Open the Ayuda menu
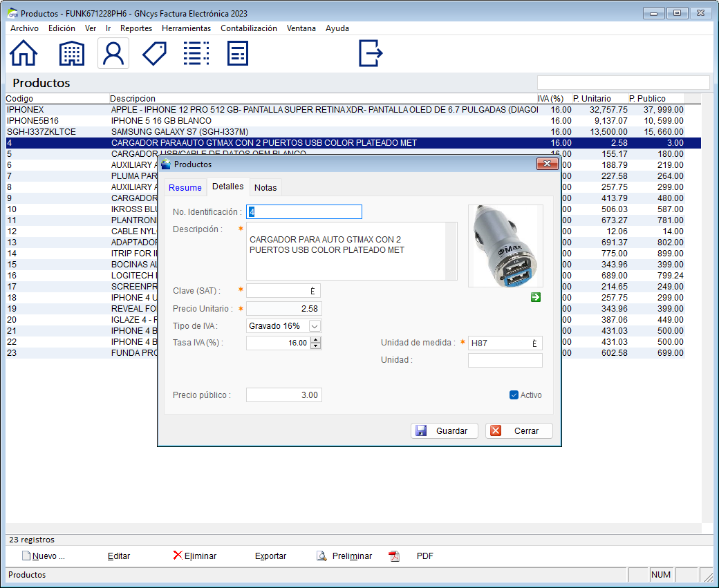The width and height of the screenshot is (719, 588). point(337,28)
